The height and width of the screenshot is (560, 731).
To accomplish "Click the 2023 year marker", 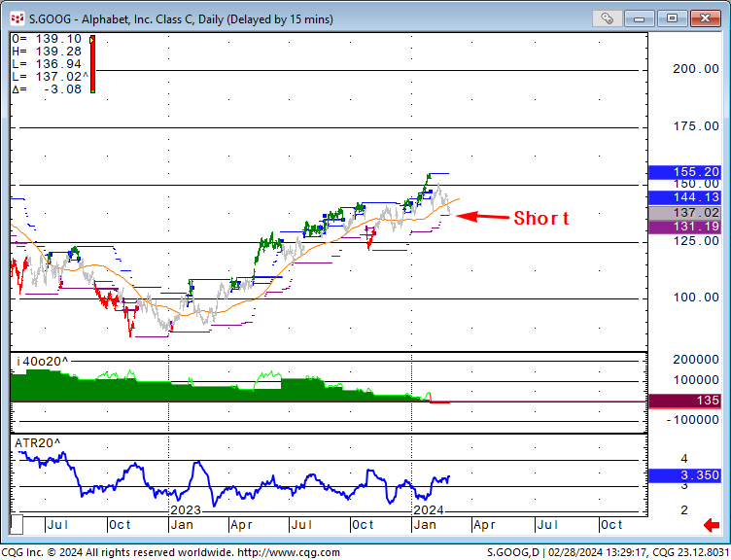I will tap(186, 510).
